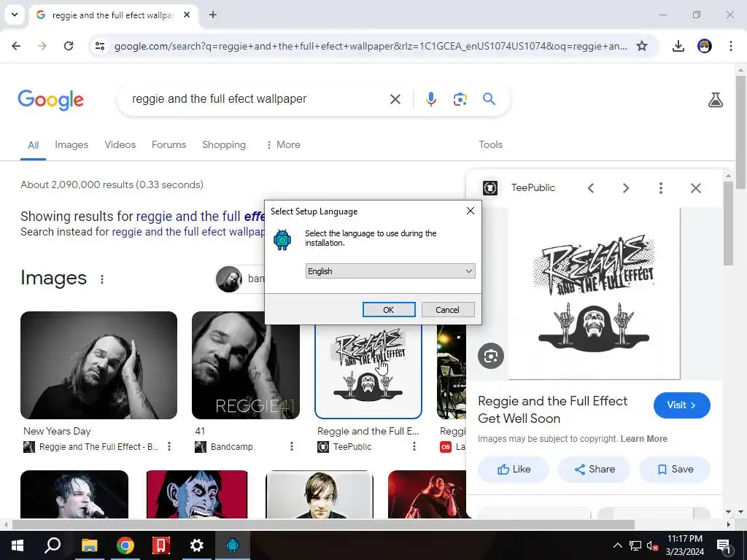Open Images section three-dot options

[x=102, y=279]
